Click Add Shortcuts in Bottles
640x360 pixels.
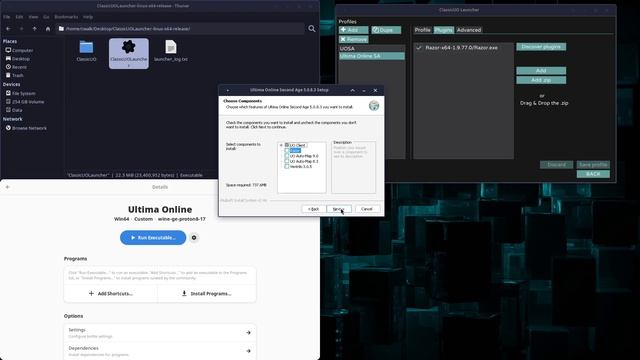[111, 293]
